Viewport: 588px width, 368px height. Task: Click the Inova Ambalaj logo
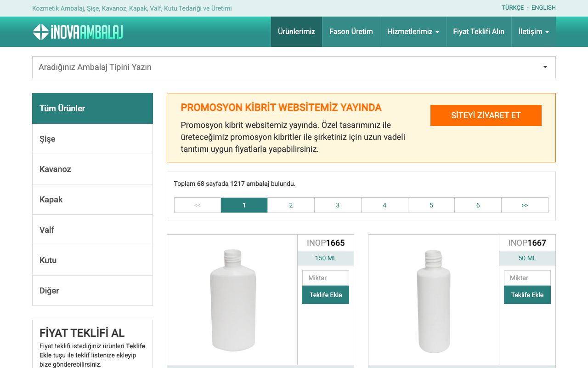[78, 32]
